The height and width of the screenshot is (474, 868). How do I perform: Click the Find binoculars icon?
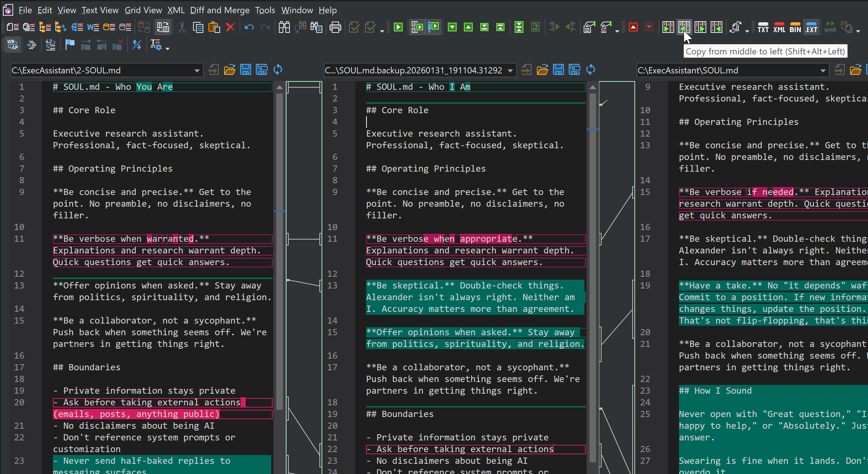pyautogui.click(x=284, y=27)
